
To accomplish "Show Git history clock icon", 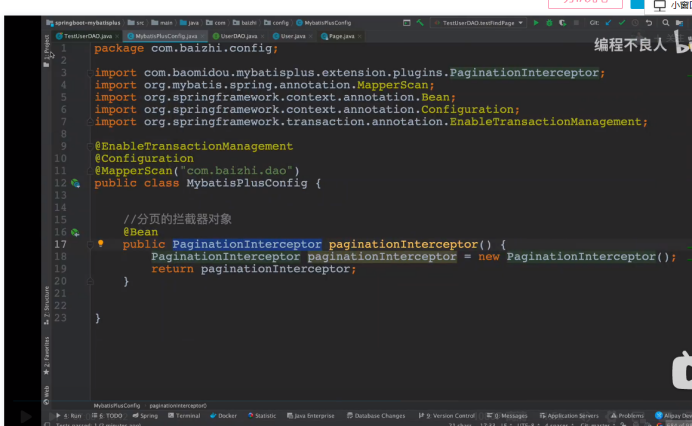I will point(635,23).
